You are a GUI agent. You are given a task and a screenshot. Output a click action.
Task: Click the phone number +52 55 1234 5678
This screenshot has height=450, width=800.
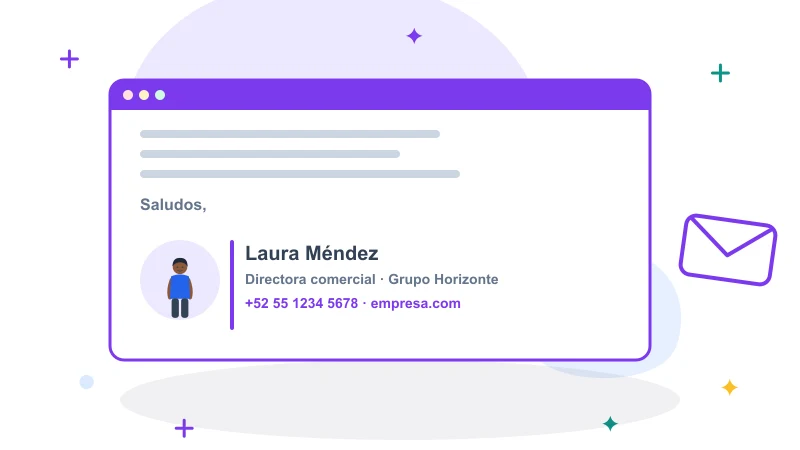(x=302, y=304)
